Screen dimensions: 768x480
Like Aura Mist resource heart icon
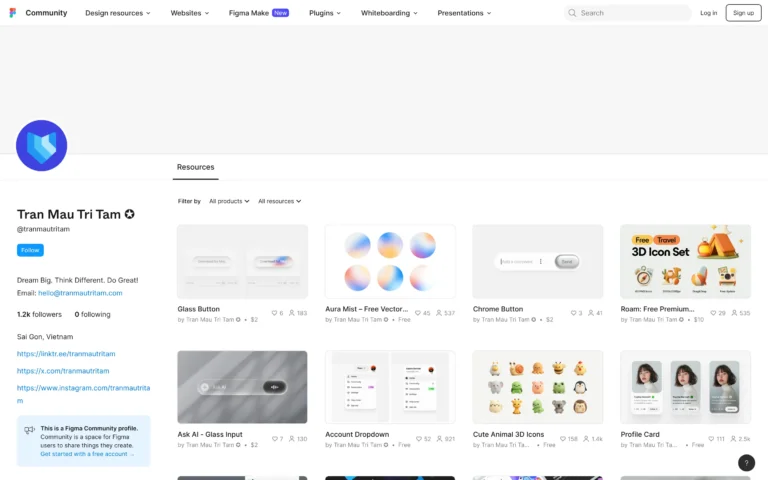click(418, 313)
